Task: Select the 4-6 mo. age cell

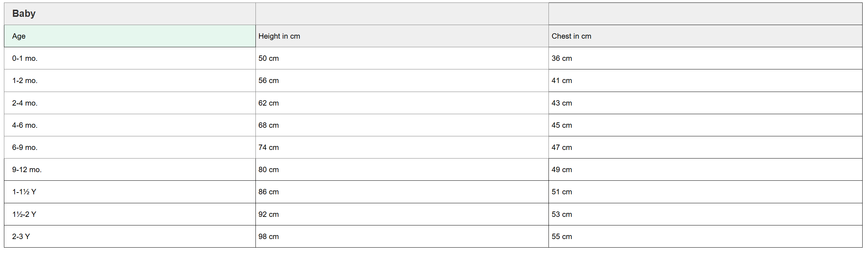Action: pos(25,125)
